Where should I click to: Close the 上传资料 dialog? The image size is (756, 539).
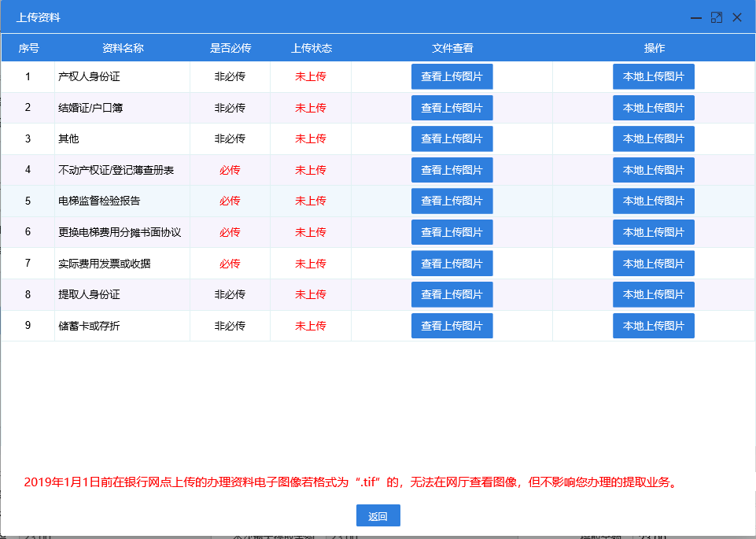[737, 17]
